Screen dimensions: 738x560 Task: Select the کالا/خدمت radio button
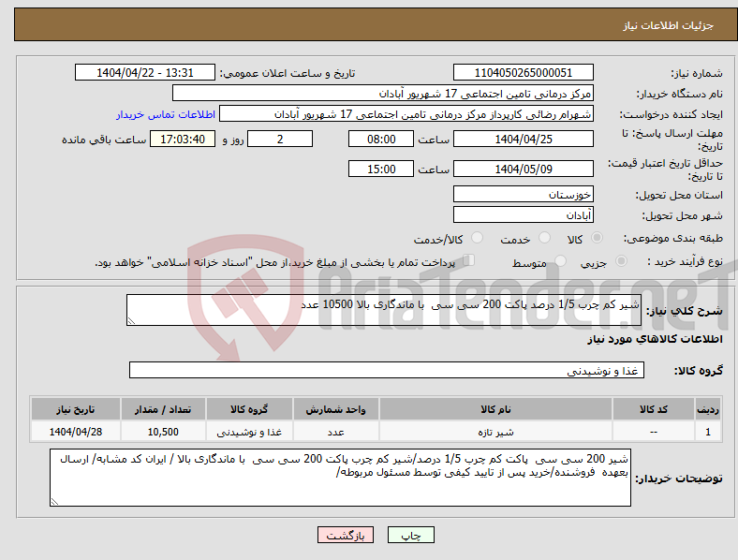click(478, 238)
